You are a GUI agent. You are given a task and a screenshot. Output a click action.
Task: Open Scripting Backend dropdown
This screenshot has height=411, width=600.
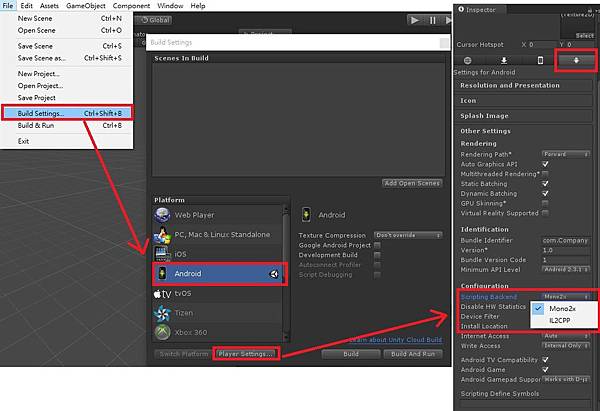click(566, 297)
